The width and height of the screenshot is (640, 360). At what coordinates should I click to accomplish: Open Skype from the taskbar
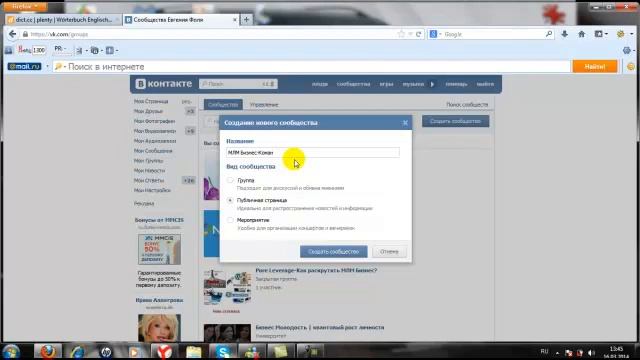point(222,351)
